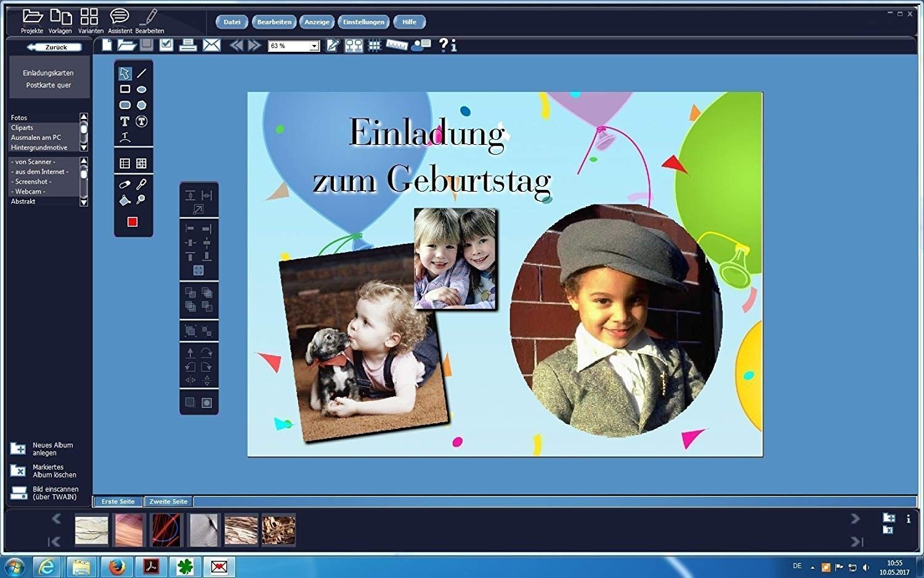Select the curved text tool
This screenshot has height=578, width=924.
pyautogui.click(x=124, y=137)
